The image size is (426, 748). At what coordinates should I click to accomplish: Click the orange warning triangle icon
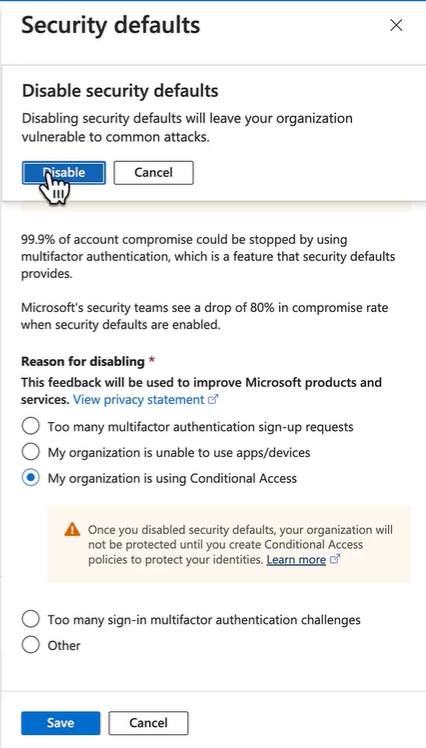[x=72, y=530]
